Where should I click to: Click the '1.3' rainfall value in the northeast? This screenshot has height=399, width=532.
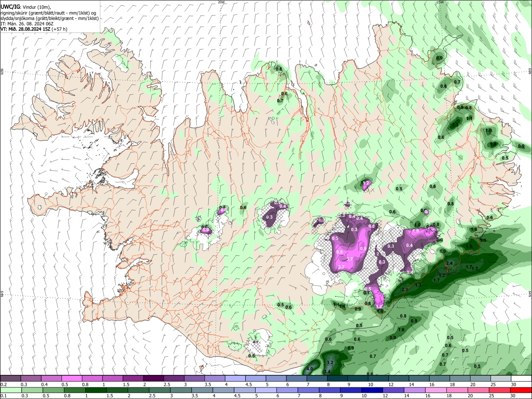coord(455,125)
